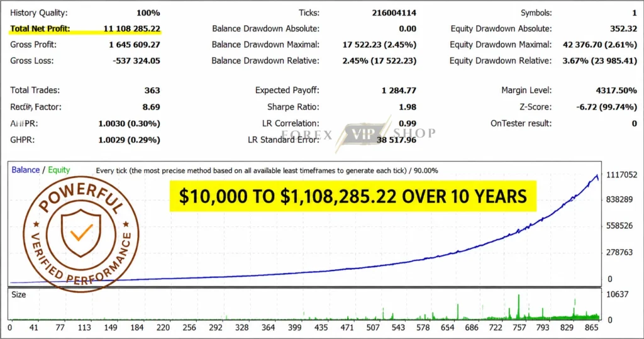The image size is (644, 339).
Task: Select the AHPR value '1.0030 (0.30%)'
Action: [130, 123]
